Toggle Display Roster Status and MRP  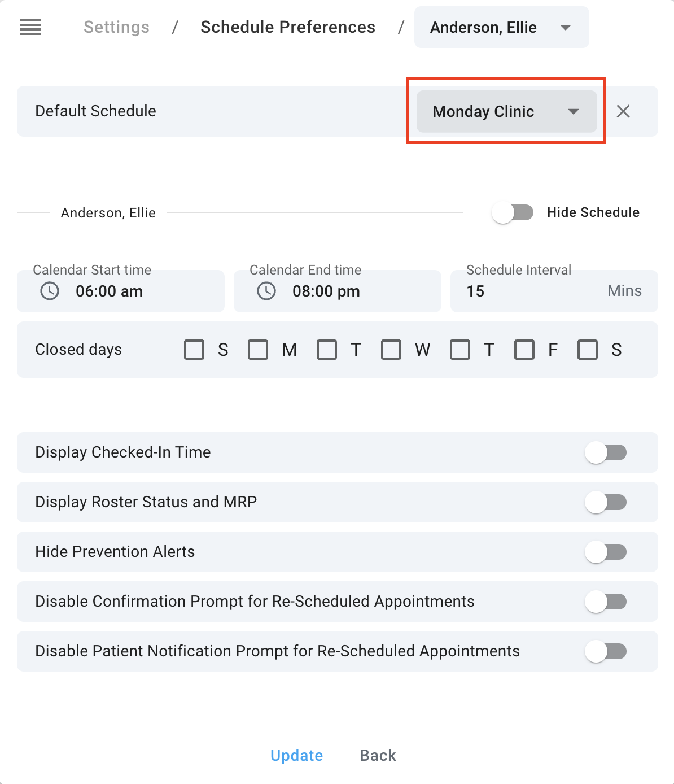[606, 502]
